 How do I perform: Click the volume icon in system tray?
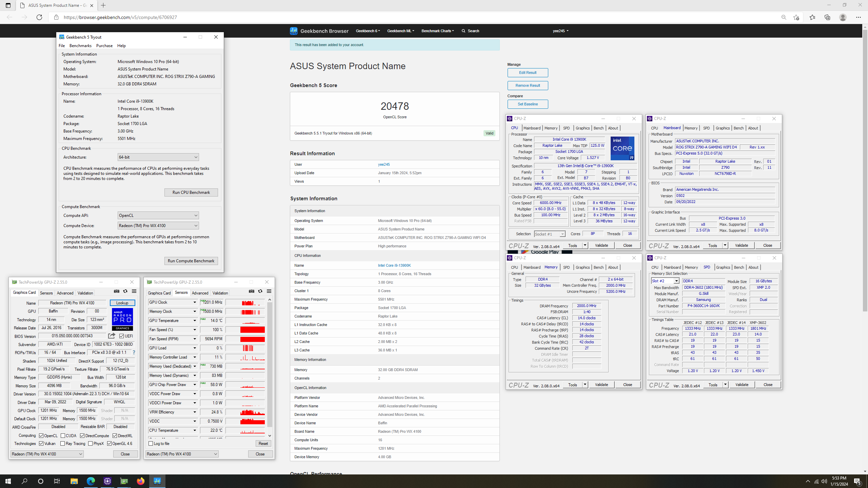click(824, 481)
